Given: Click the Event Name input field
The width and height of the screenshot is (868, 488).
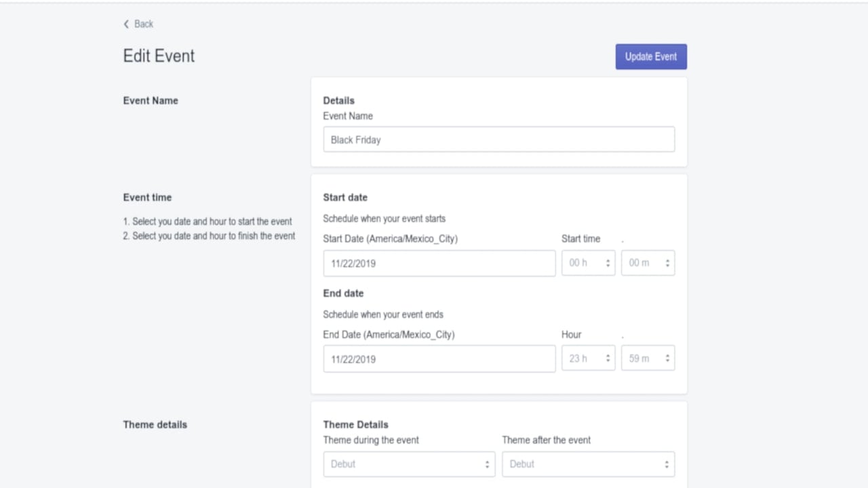Looking at the screenshot, I should click(499, 140).
